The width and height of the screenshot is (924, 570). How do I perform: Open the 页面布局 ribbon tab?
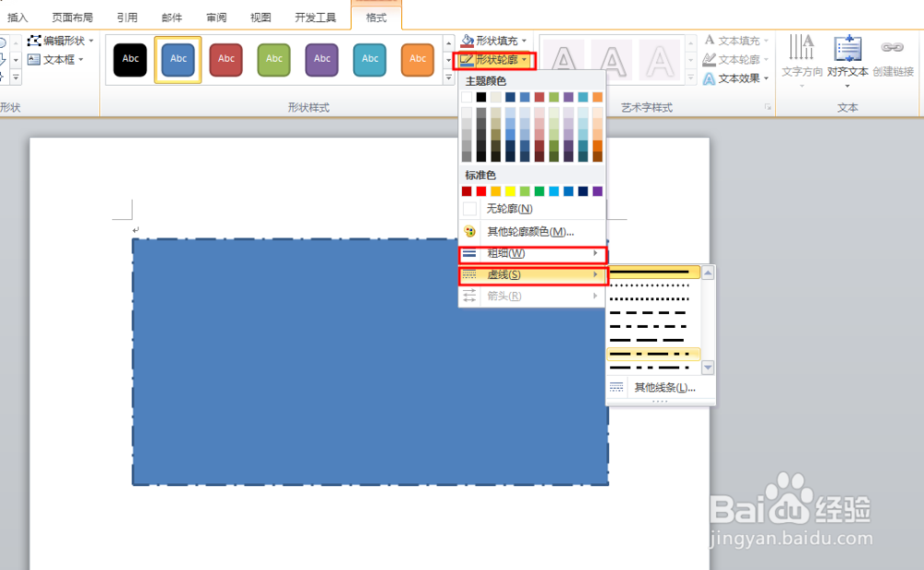(x=72, y=18)
